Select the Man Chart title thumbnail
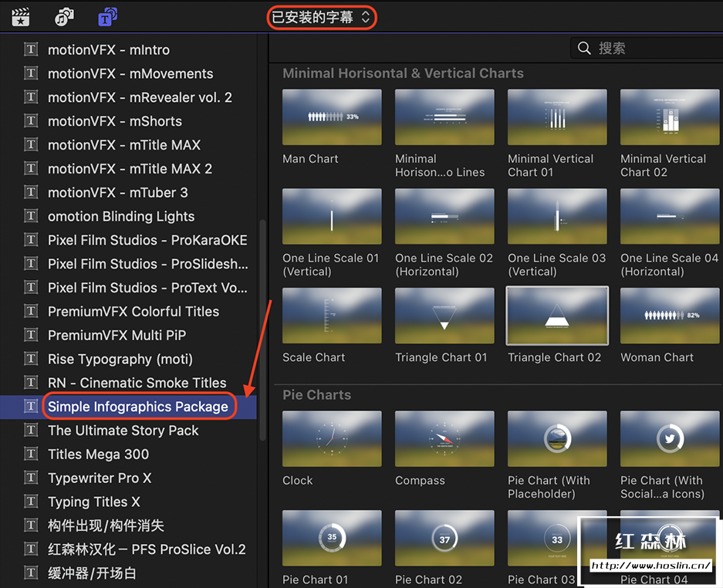This screenshot has height=588, width=723. click(x=332, y=117)
